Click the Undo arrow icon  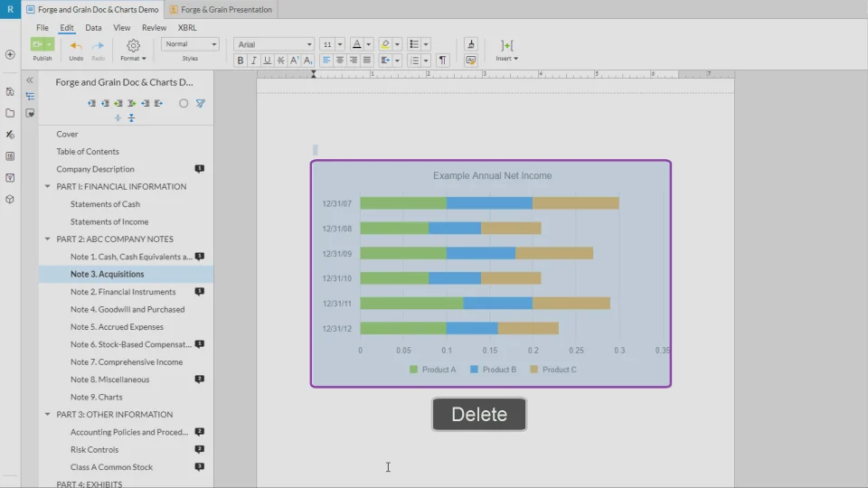76,45
